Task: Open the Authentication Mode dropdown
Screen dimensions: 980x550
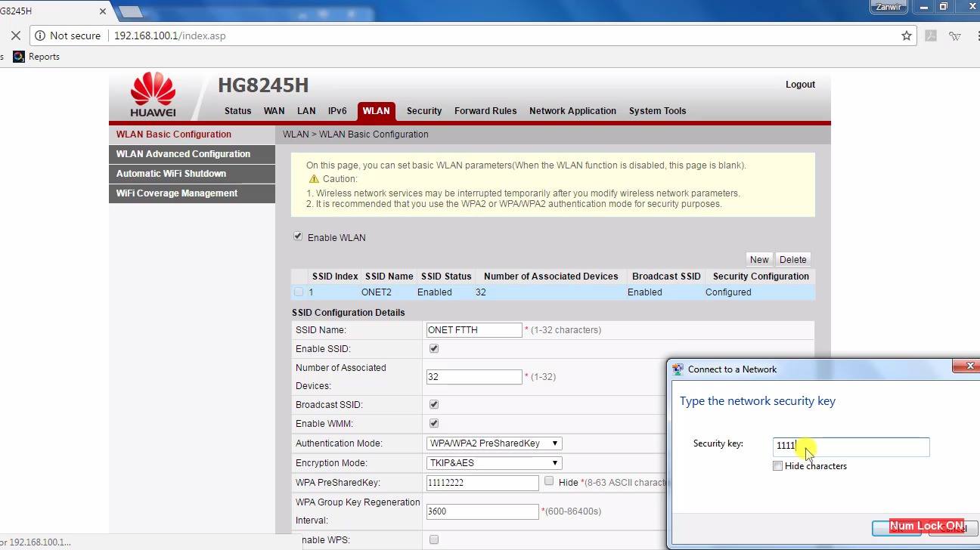Action: (x=495, y=443)
